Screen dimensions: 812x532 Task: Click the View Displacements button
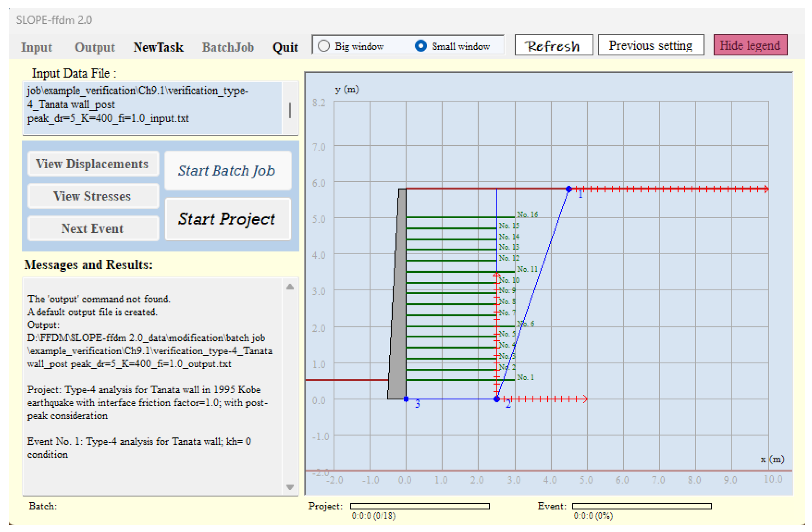point(92,164)
